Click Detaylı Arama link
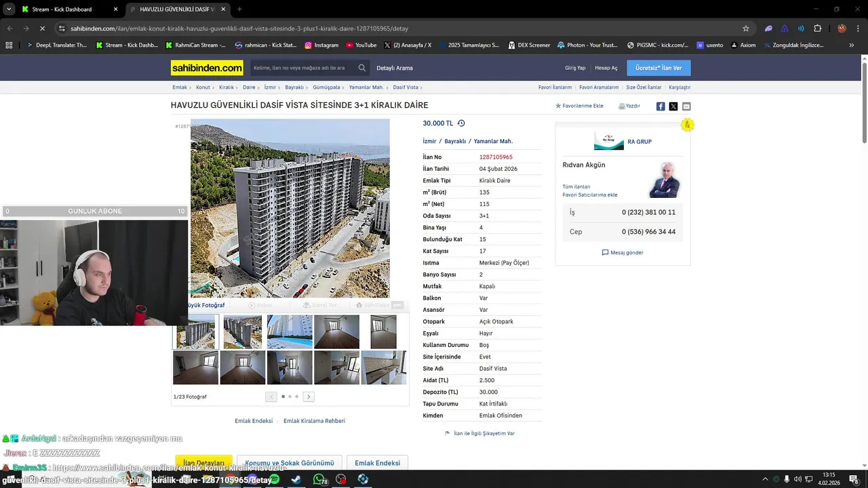This screenshot has height=488, width=868. pos(395,68)
